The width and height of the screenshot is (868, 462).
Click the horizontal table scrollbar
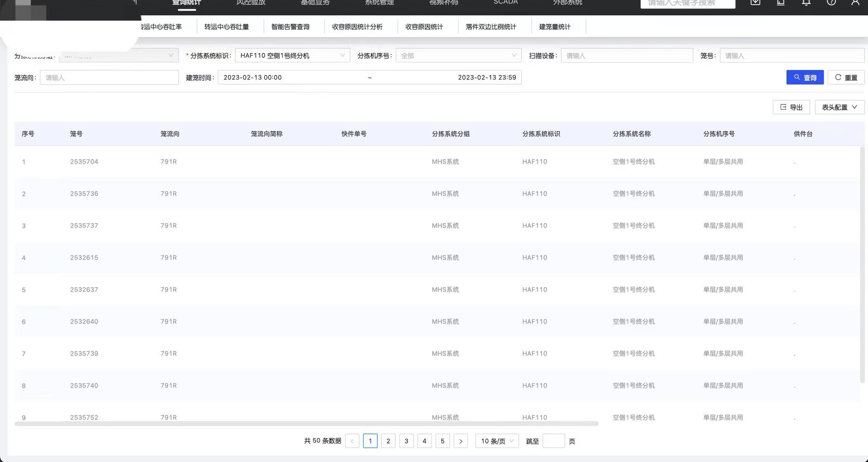tap(306, 424)
